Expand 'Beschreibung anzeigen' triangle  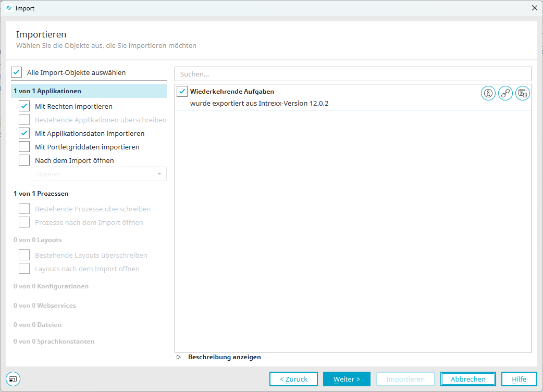pos(179,357)
